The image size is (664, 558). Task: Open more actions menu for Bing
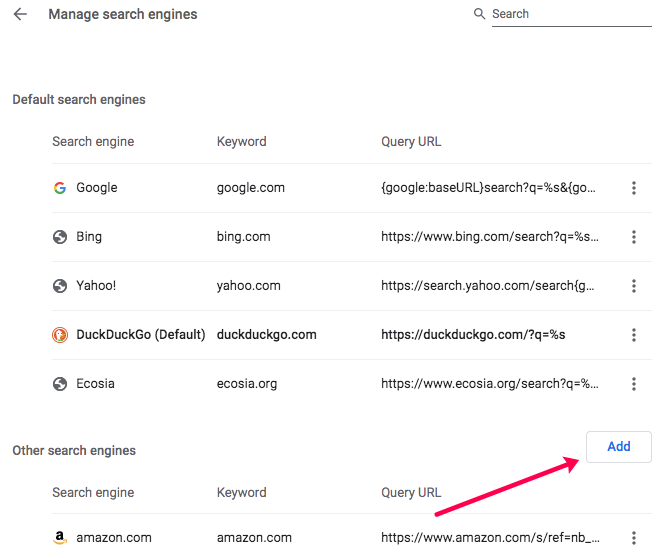[x=634, y=237]
